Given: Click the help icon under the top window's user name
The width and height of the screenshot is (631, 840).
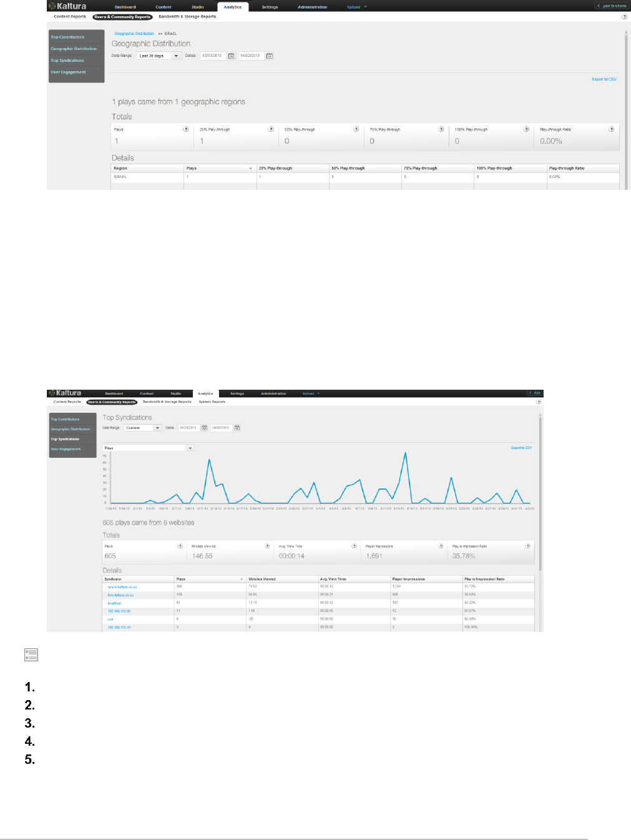Looking at the screenshot, I should [624, 17].
